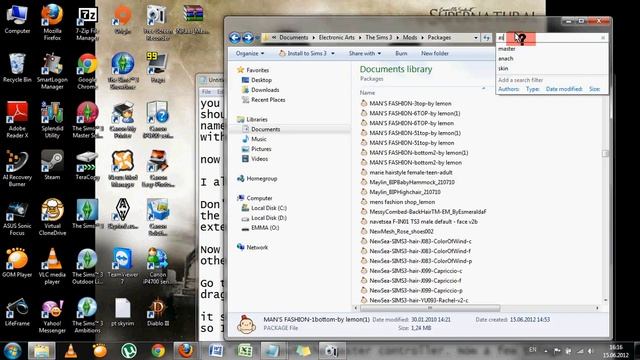This screenshot has width=640, height=360.
Task: Open Adobe Reader X desktop icon
Action: click(x=17, y=120)
